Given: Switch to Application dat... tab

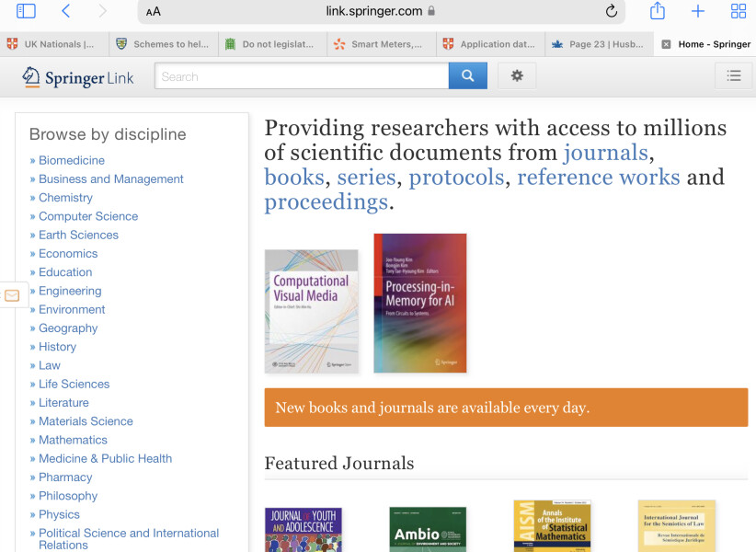Looking at the screenshot, I should pyautogui.click(x=490, y=44).
